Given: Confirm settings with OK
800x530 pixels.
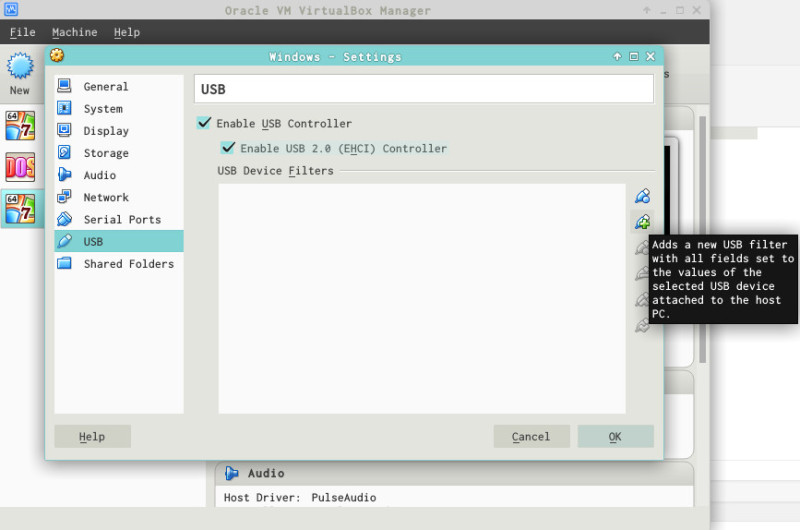Looking at the screenshot, I should click(x=615, y=437).
